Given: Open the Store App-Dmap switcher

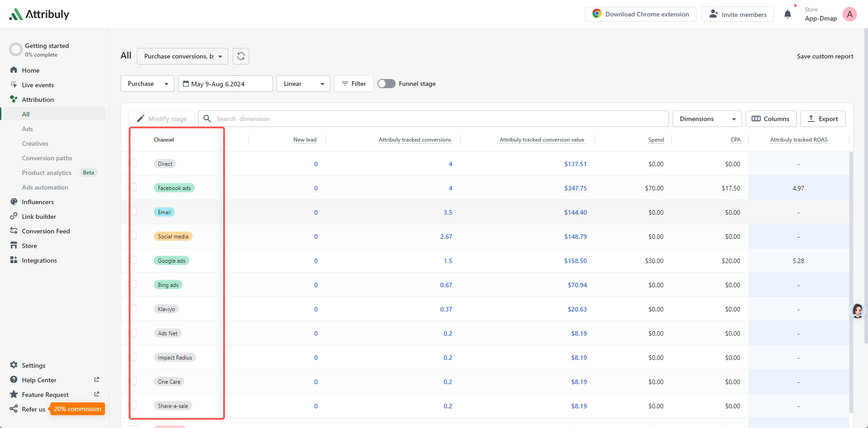Looking at the screenshot, I should click(x=821, y=14).
